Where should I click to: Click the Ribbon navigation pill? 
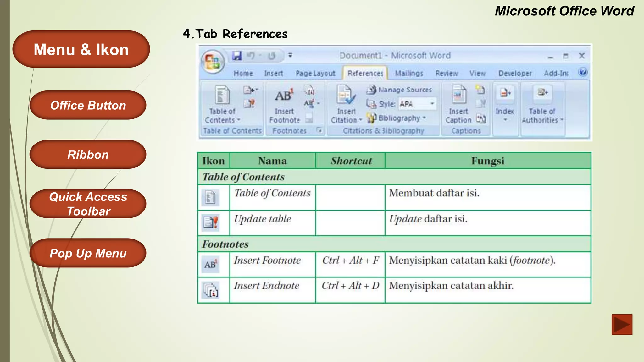88,155
